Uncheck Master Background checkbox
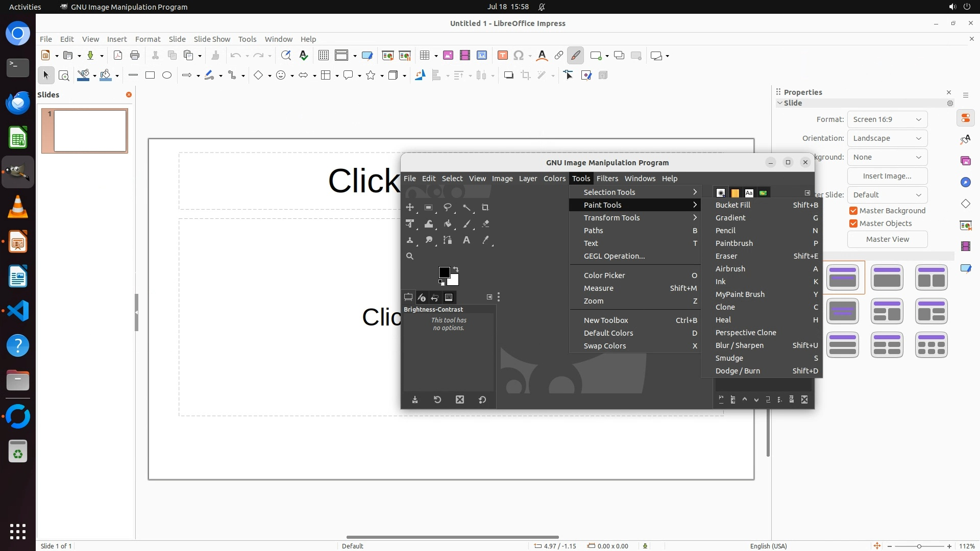980x551 pixels. (853, 211)
